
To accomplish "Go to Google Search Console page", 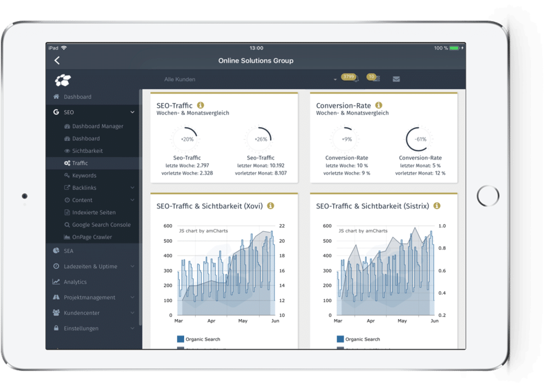I will pos(101,225).
